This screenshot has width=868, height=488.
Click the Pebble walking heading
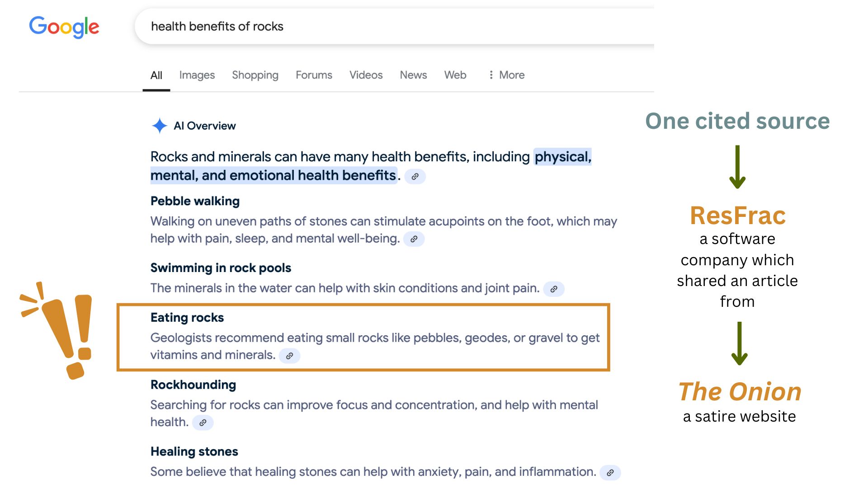(195, 201)
